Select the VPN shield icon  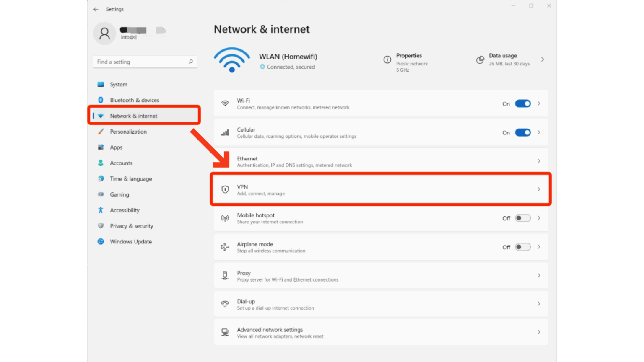pyautogui.click(x=225, y=189)
